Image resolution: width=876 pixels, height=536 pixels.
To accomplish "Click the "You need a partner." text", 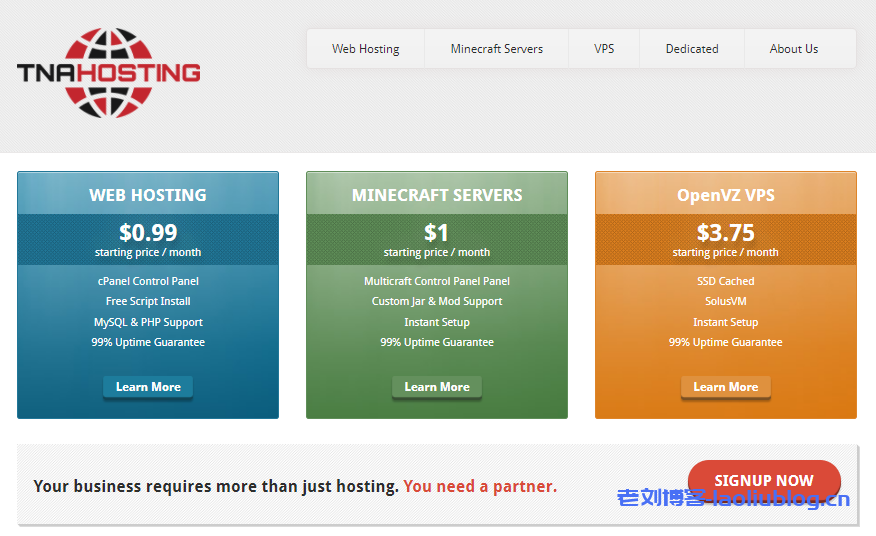I will (x=480, y=487).
